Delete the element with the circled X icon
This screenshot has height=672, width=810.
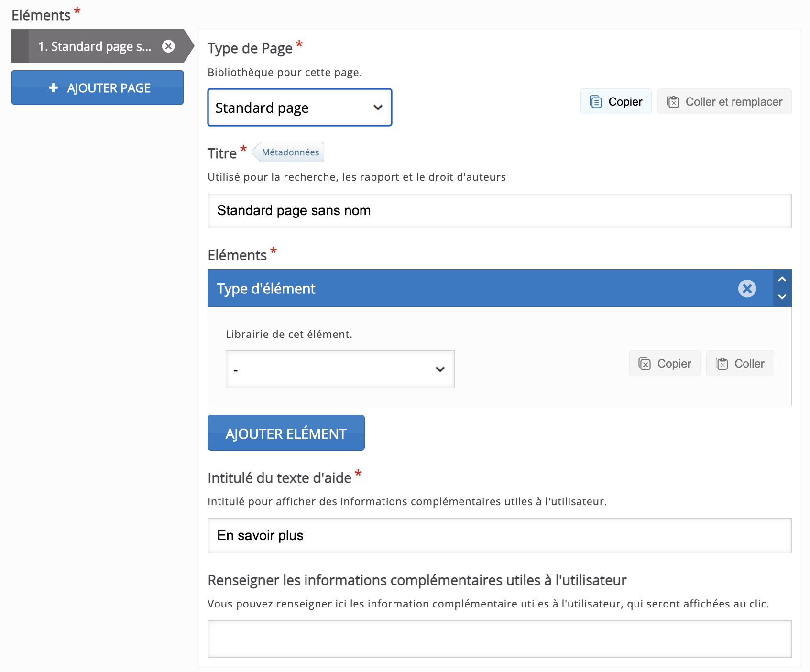[747, 289]
